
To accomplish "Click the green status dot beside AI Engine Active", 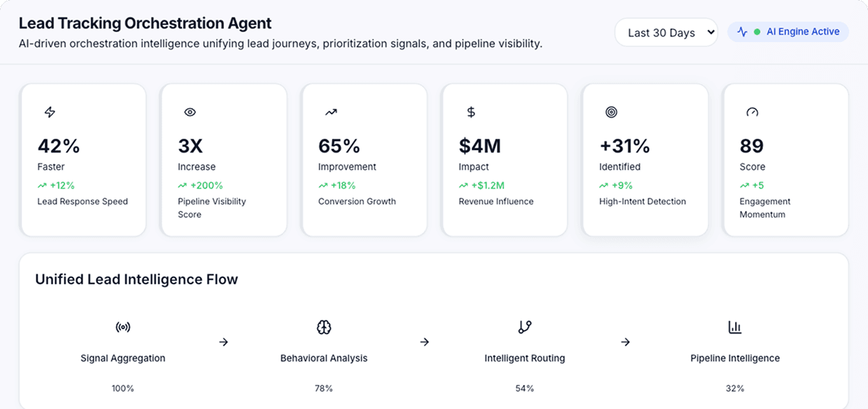I will pyautogui.click(x=757, y=31).
